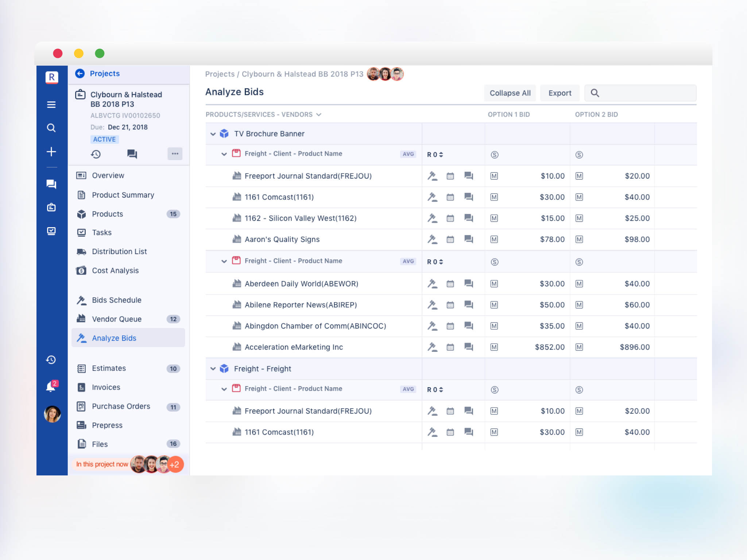Collapse Freight - Client row under Freight - Freight
Viewport: 747px width, 560px height.
224,389
